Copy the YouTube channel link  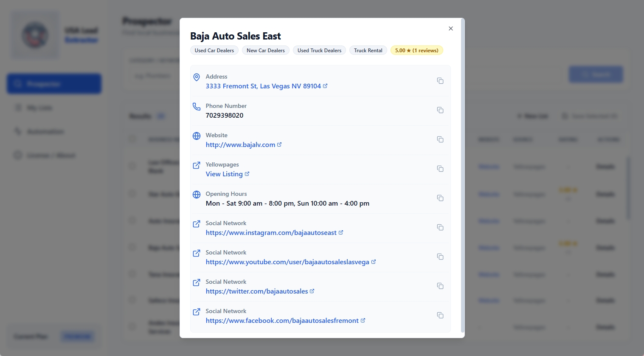point(440,257)
